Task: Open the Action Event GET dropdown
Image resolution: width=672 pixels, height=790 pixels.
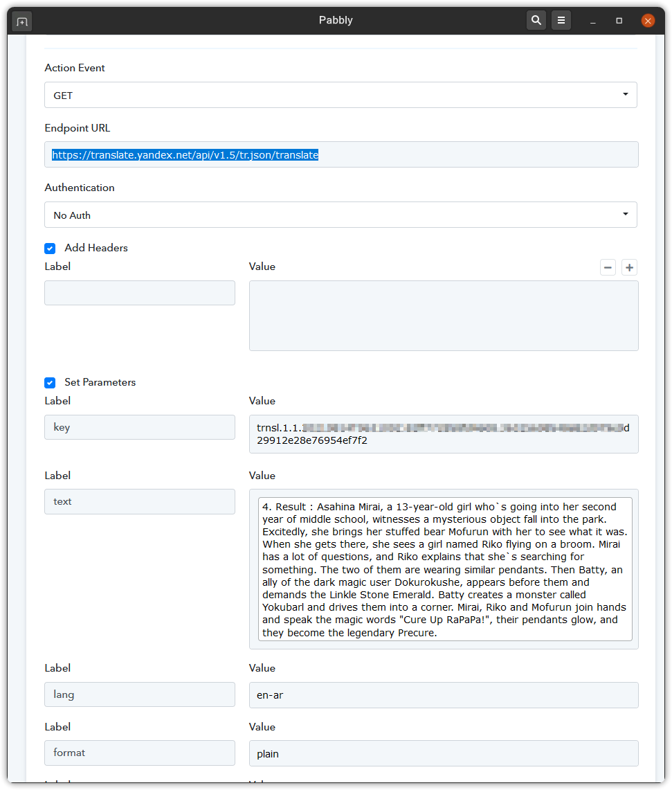Action: tap(340, 96)
